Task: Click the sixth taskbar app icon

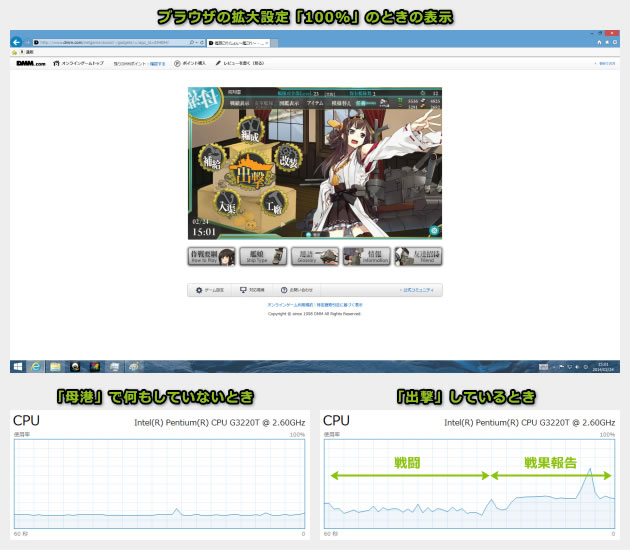Action: (x=114, y=366)
